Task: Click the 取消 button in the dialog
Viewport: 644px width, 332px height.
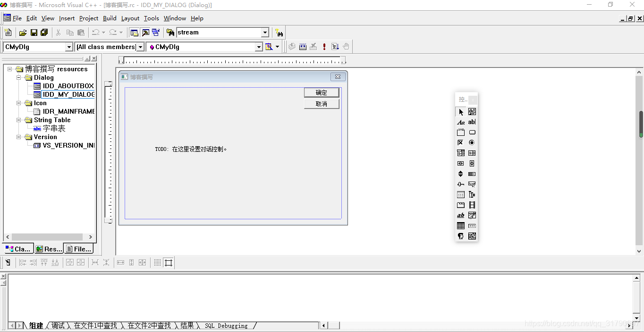Action: tap(322, 104)
